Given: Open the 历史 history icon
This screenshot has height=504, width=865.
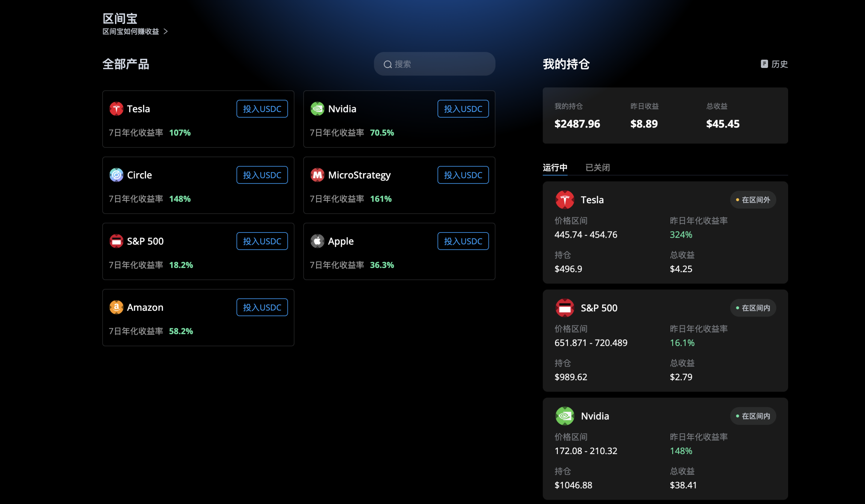Looking at the screenshot, I should 764,64.
